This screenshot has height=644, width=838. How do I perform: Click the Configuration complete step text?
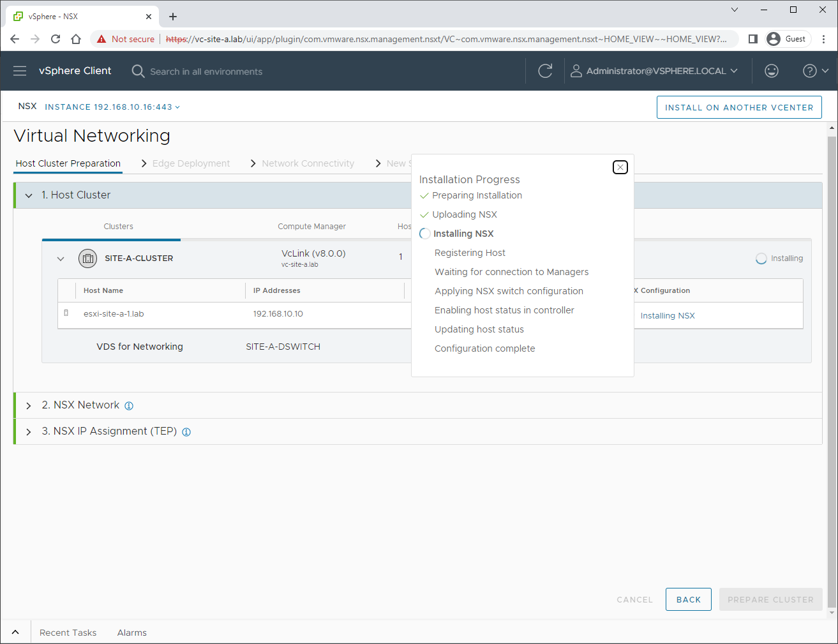point(485,348)
